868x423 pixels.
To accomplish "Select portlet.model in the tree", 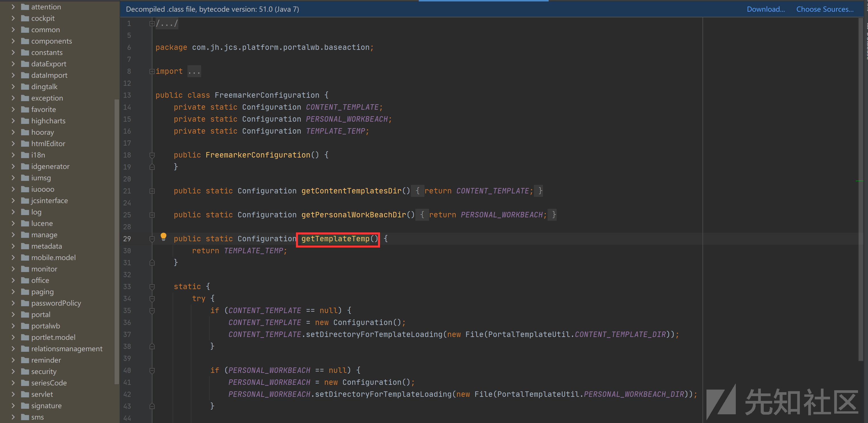I will pyautogui.click(x=53, y=337).
